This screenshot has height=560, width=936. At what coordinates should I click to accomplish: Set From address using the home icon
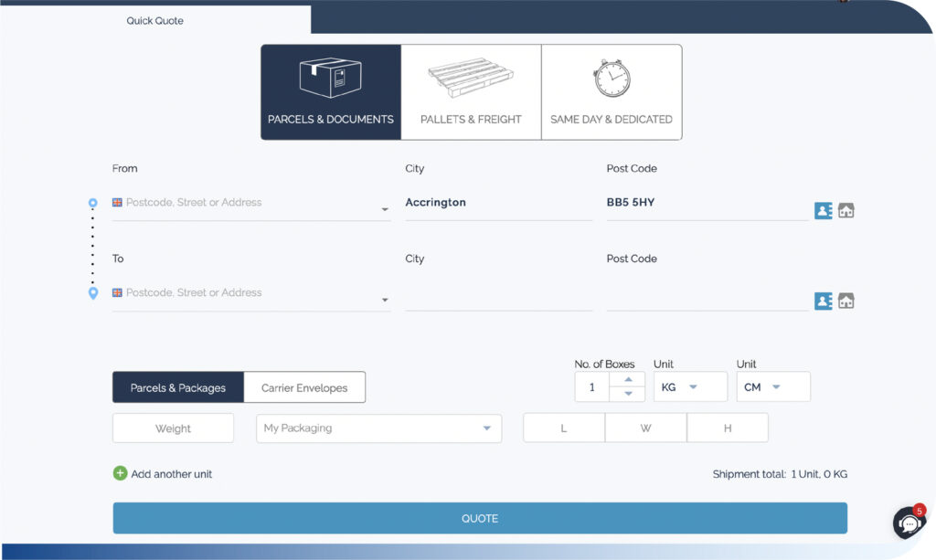click(846, 209)
